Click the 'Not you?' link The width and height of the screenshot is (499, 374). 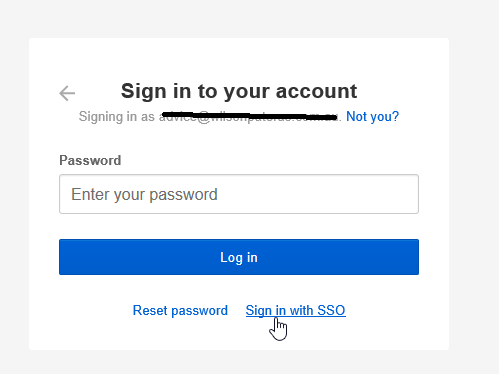pyautogui.click(x=372, y=117)
